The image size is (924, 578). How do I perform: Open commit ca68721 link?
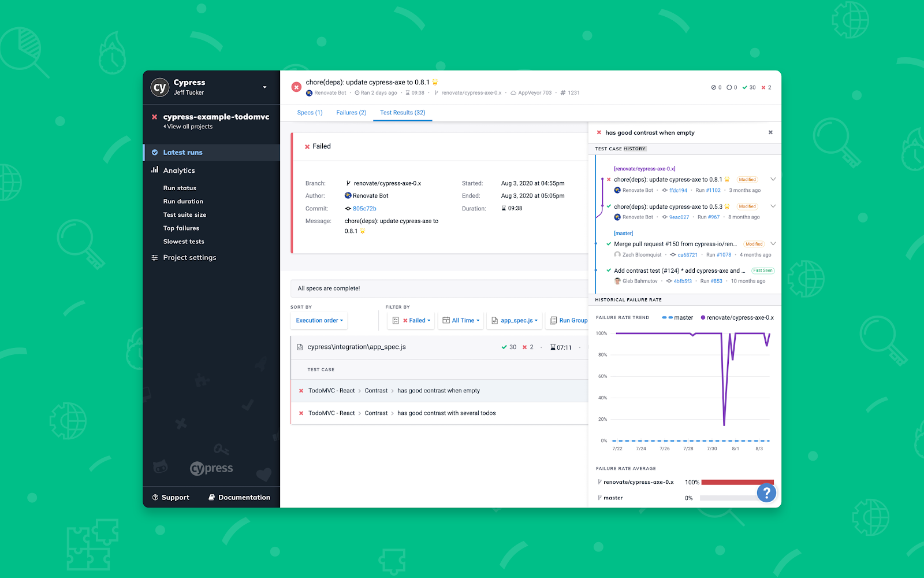tap(687, 255)
